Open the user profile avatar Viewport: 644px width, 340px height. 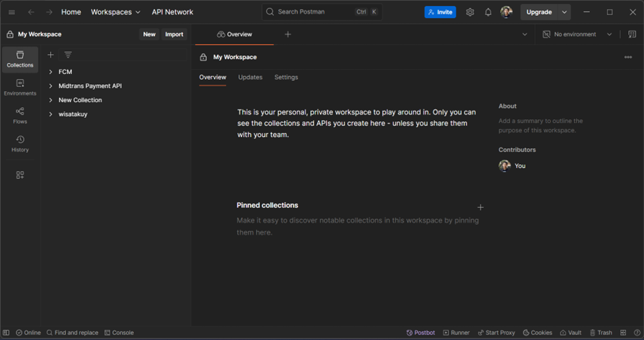point(506,12)
